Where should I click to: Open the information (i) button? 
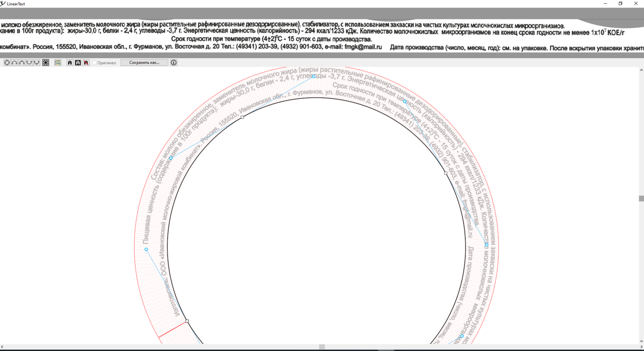click(x=174, y=63)
